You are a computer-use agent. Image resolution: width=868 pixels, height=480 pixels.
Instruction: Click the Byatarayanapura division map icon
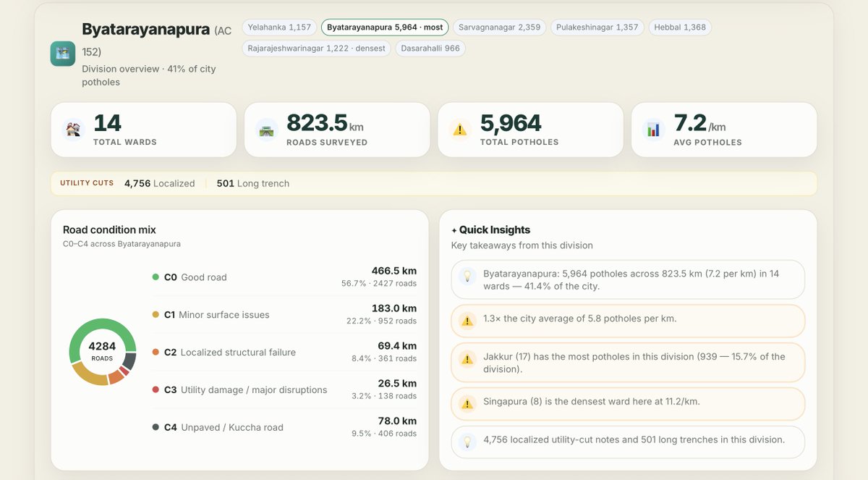63,54
